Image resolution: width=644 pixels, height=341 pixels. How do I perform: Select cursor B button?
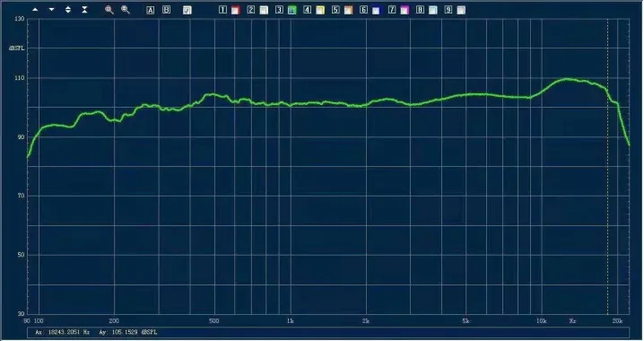tap(166, 10)
